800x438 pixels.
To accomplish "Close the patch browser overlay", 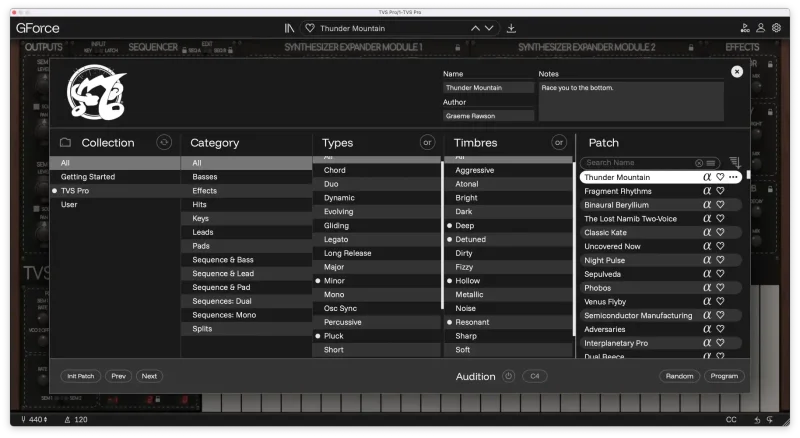I will point(737,71).
